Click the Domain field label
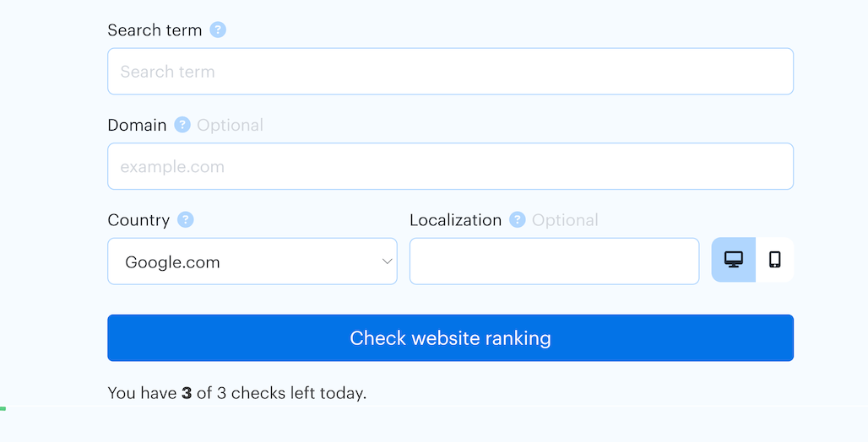 (137, 125)
